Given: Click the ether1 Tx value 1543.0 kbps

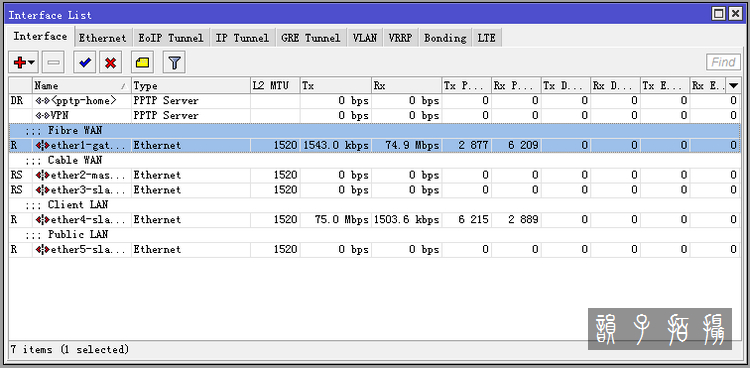Looking at the screenshot, I should [335, 145].
